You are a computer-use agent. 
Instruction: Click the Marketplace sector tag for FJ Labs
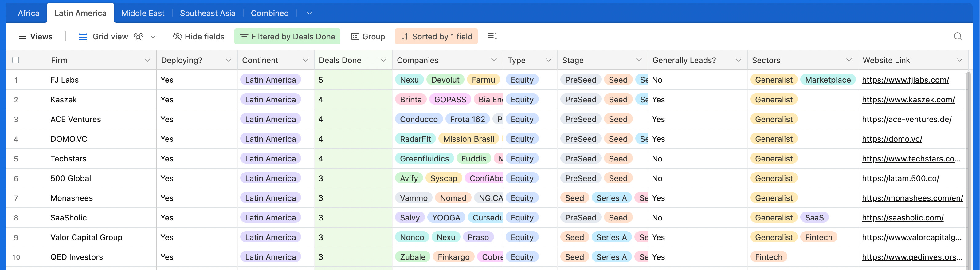[827, 80]
